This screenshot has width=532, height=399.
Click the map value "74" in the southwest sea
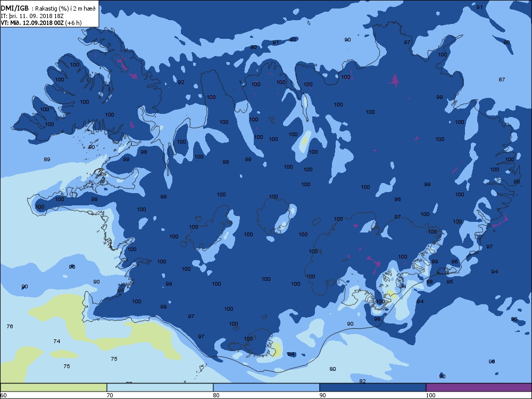(x=57, y=341)
